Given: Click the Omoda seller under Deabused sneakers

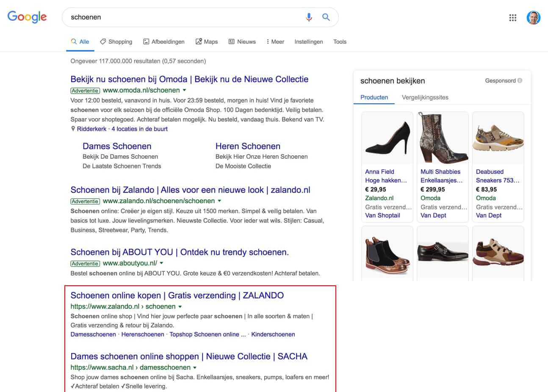Looking at the screenshot, I should (x=486, y=198).
